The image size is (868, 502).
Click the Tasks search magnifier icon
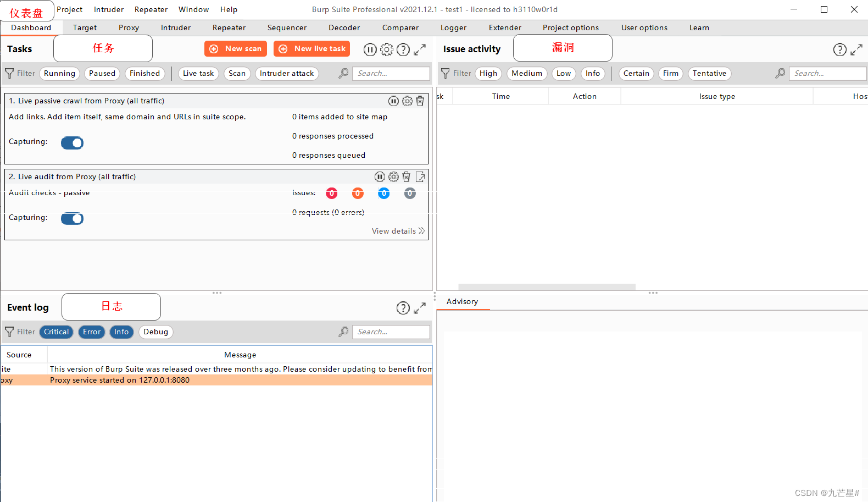coord(343,73)
